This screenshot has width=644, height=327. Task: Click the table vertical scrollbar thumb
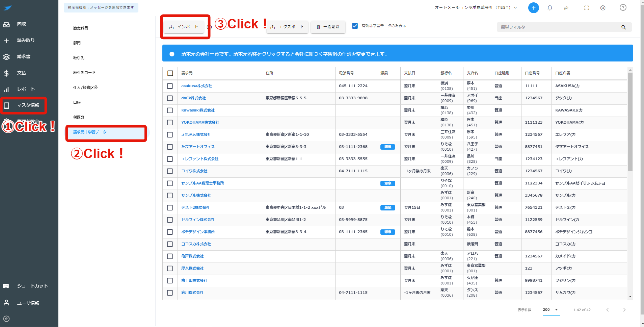coord(630,122)
